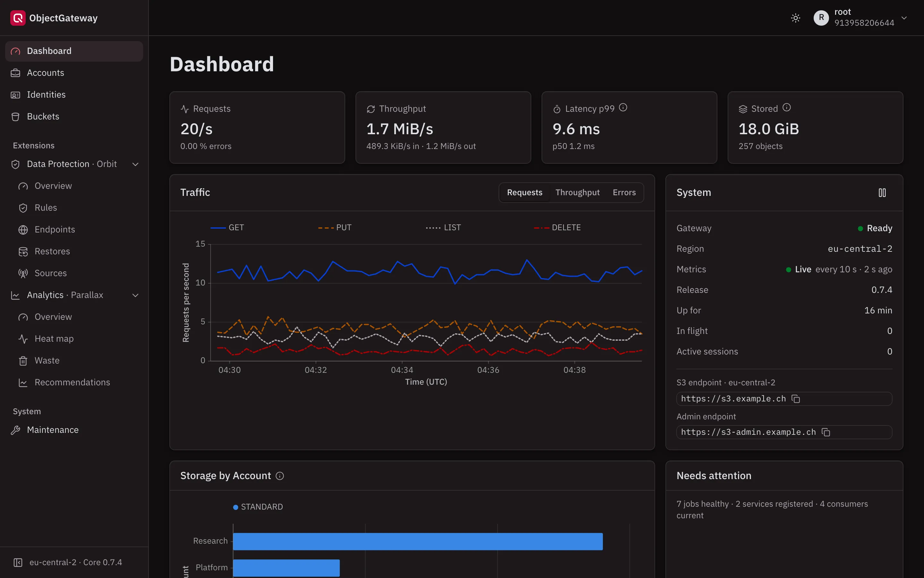The width and height of the screenshot is (924, 578).
Task: Show Stored info tooltip icon
Action: tap(786, 108)
